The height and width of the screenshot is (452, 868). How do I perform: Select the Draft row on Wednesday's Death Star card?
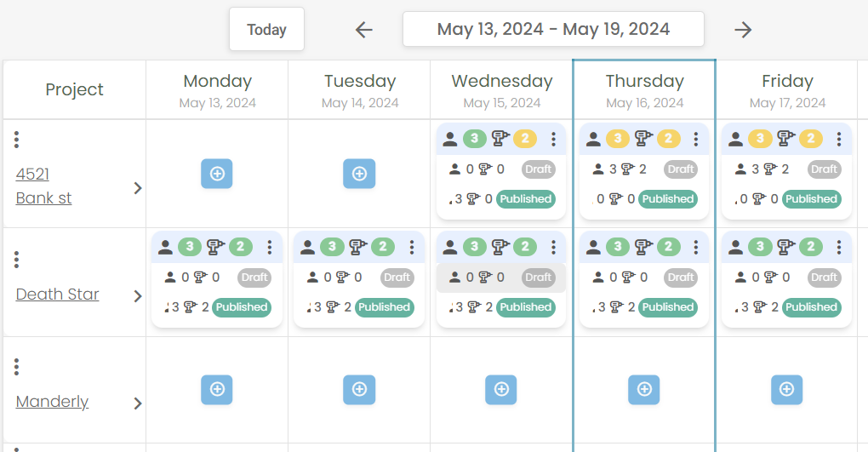click(501, 277)
